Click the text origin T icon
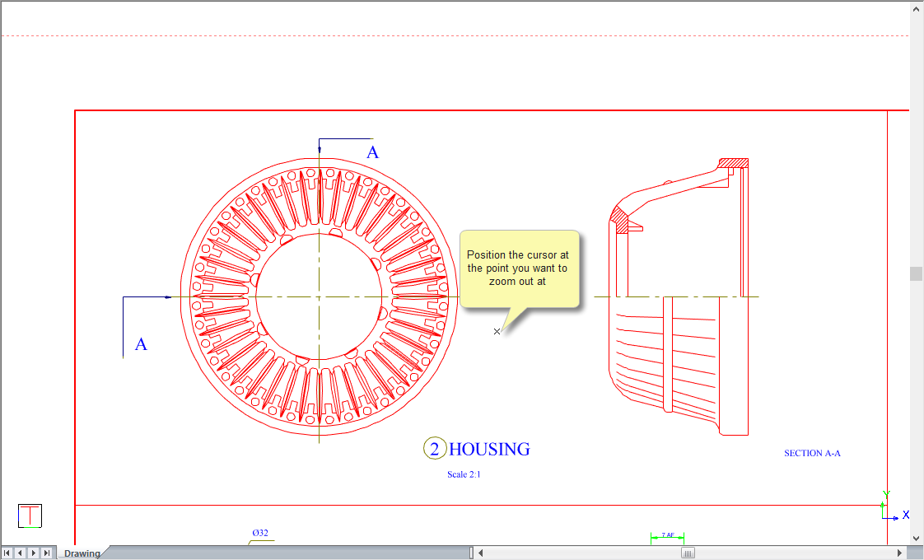Screen dimensions: 924x560 (30, 516)
